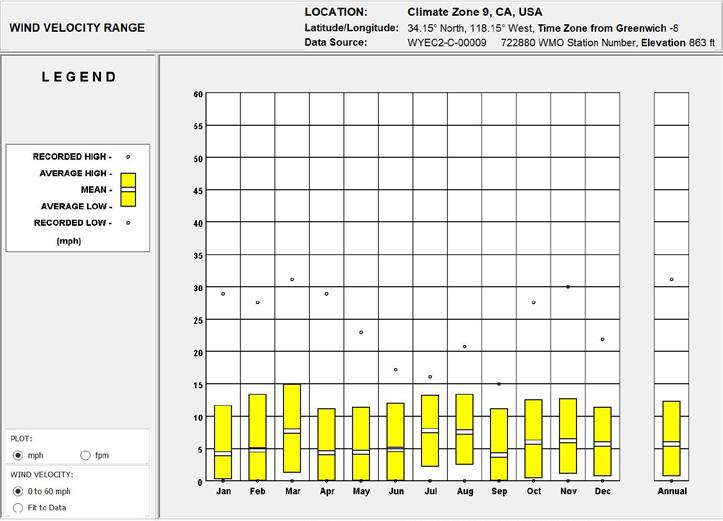
Task: Click the 'Climate Zone 9, CA, USA' location text
Action: point(474,12)
